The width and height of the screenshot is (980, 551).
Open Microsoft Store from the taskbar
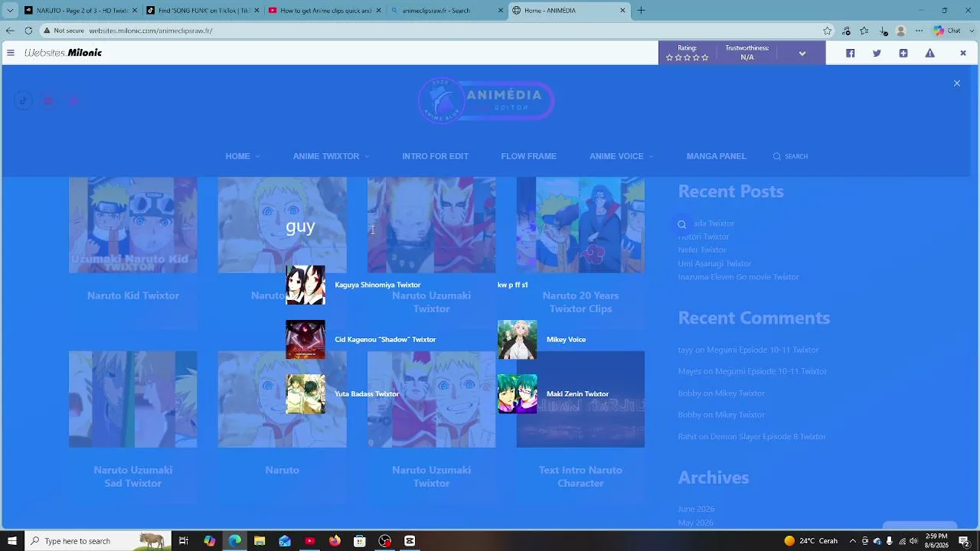point(360,541)
